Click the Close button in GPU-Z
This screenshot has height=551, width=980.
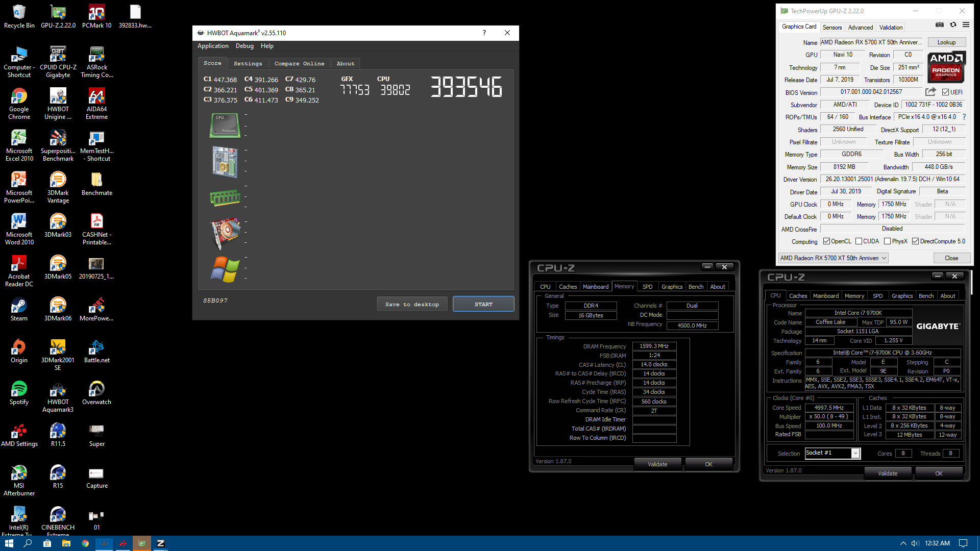coord(951,258)
